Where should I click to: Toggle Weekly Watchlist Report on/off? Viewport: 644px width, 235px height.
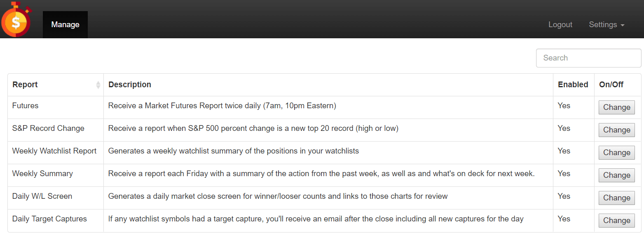click(x=616, y=153)
